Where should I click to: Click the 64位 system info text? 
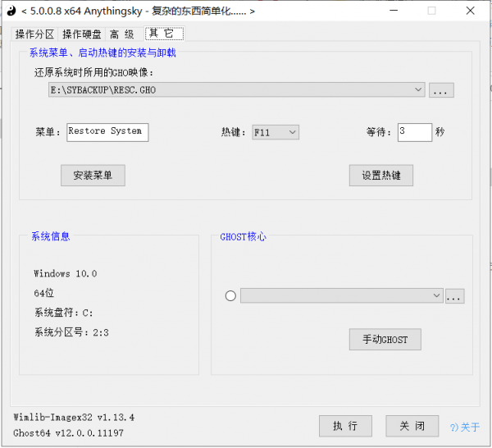[x=44, y=293]
